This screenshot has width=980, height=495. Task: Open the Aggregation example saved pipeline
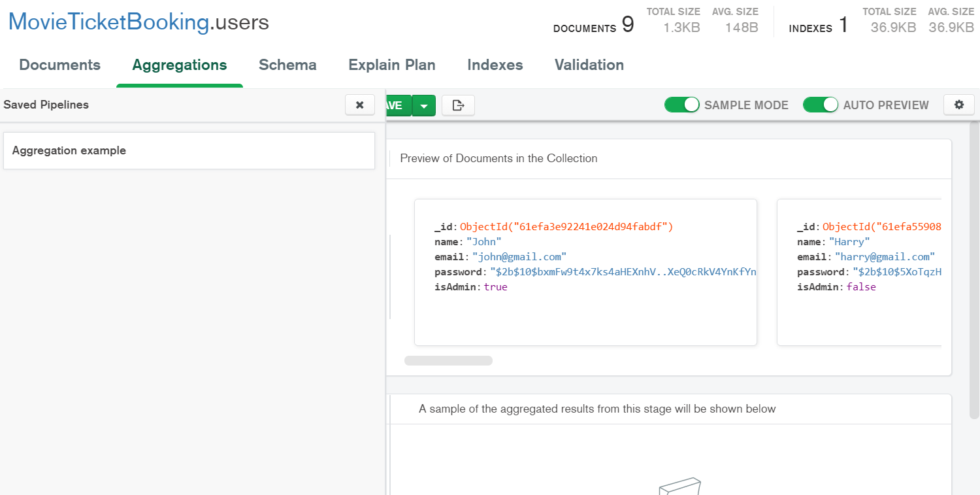(x=189, y=150)
